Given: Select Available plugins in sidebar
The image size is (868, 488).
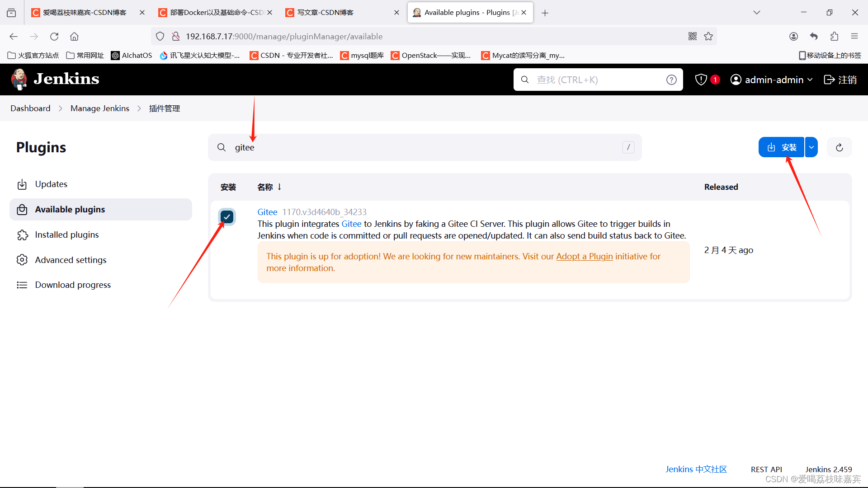Looking at the screenshot, I should pyautogui.click(x=101, y=210).
